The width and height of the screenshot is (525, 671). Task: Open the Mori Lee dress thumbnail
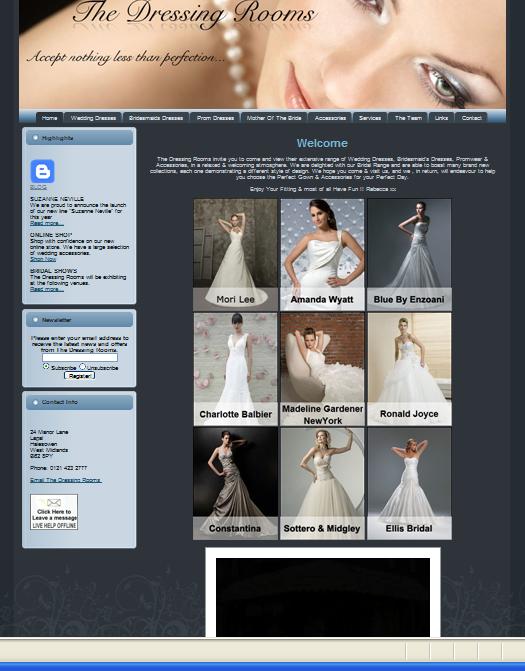[235, 255]
